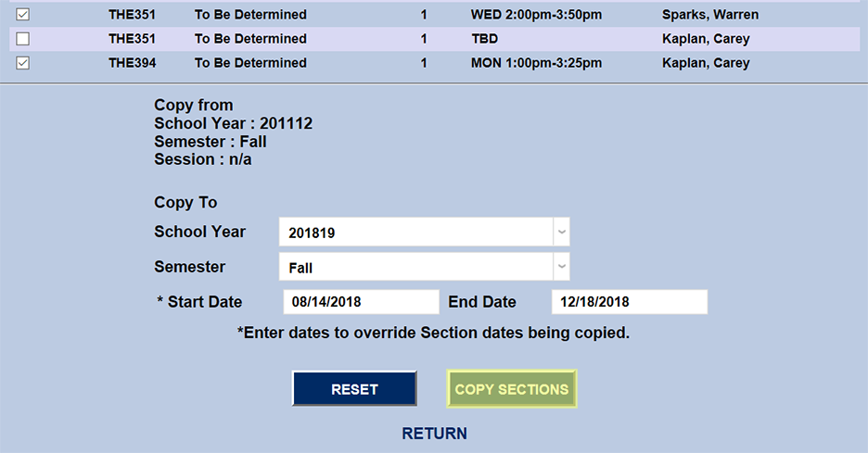The width and height of the screenshot is (868, 453).
Task: Expand the Semester dropdown
Action: 424,268
